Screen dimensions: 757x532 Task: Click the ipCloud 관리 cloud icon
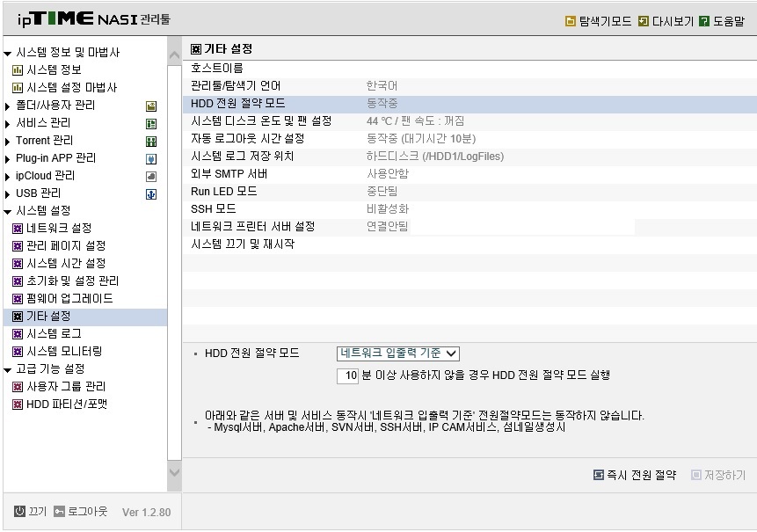coord(151,177)
